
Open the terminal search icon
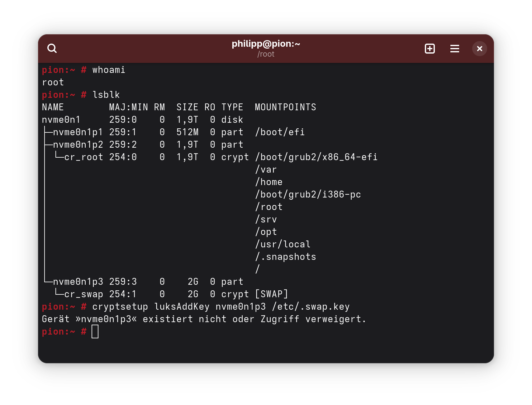point(52,49)
